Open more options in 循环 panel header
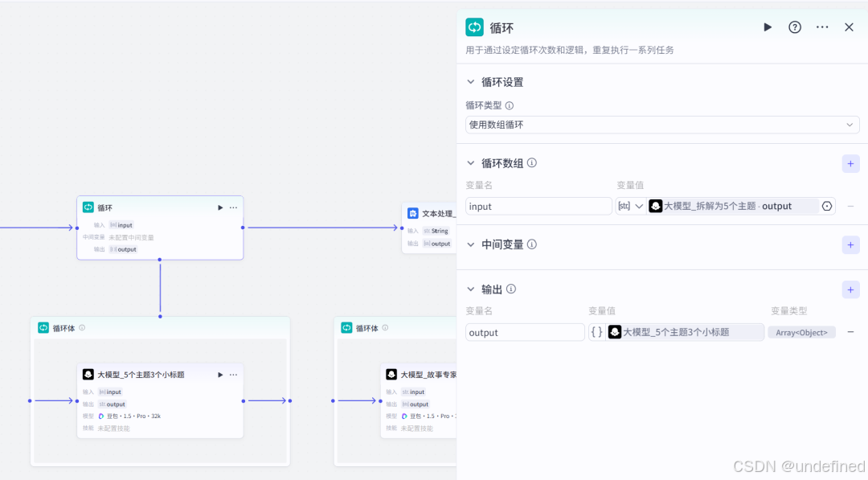 click(x=822, y=27)
